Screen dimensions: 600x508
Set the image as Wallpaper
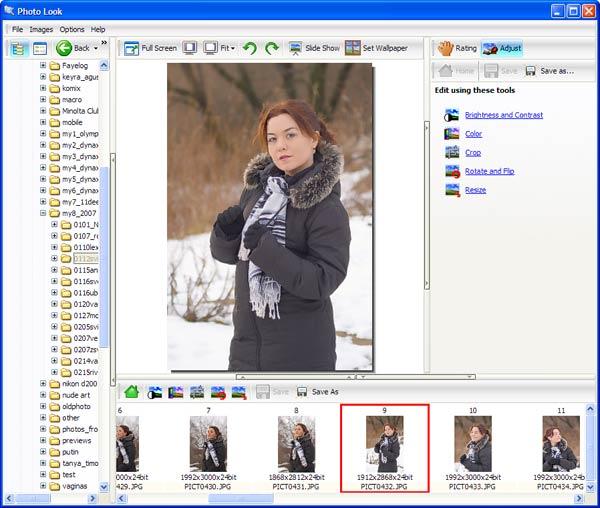[x=376, y=48]
